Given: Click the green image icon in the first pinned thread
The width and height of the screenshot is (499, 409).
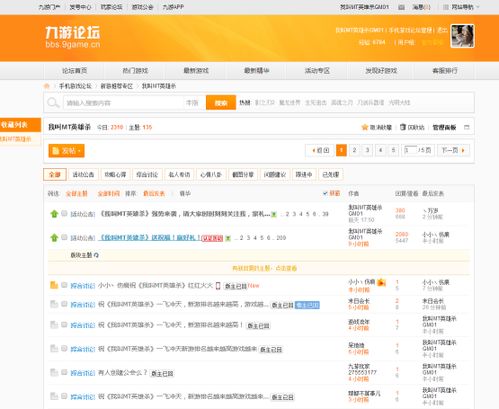Looking at the screenshot, I should pos(274,214).
